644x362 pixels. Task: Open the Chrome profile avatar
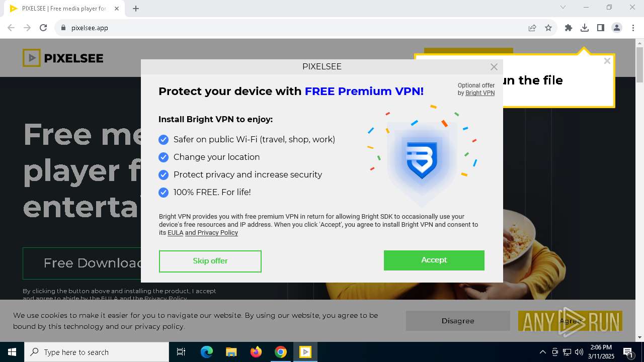coord(617,28)
